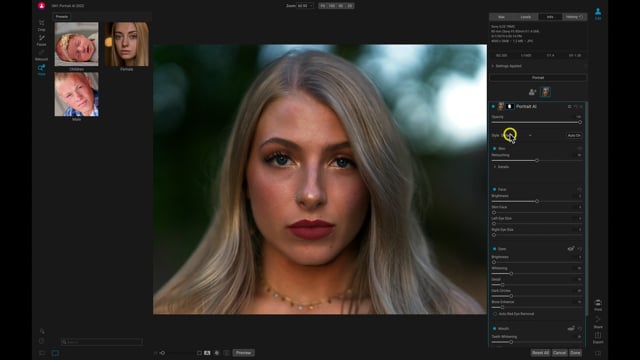Expand the Settings Applied section
Image resolution: width=640 pixels, height=360 pixels.
coord(507,66)
